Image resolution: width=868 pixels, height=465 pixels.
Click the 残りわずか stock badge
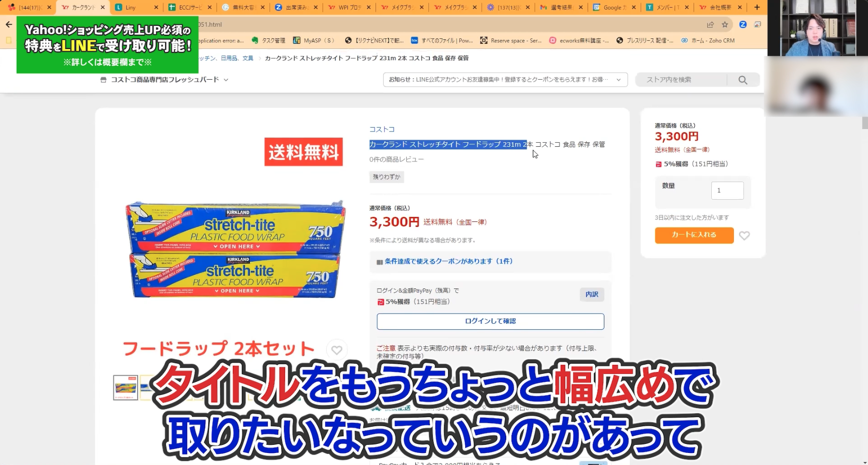pos(386,177)
